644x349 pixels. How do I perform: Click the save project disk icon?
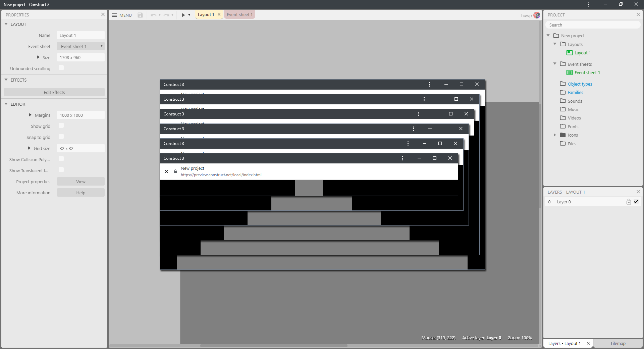click(x=140, y=15)
